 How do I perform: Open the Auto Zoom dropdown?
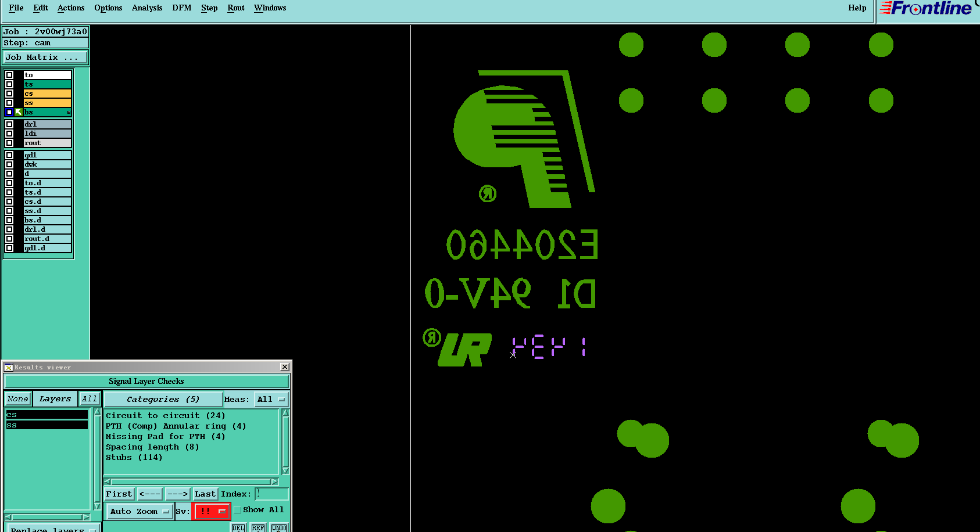[x=140, y=511]
